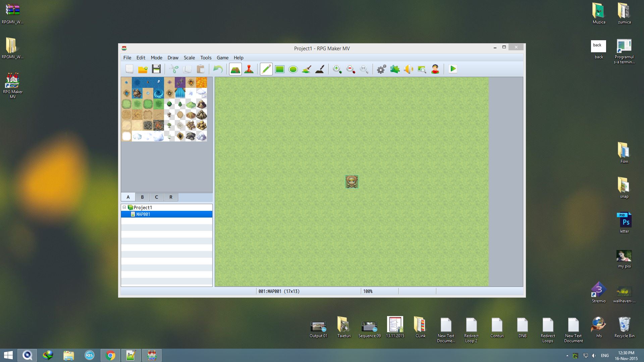Click the taskbar volume speaker icon

coord(594,356)
